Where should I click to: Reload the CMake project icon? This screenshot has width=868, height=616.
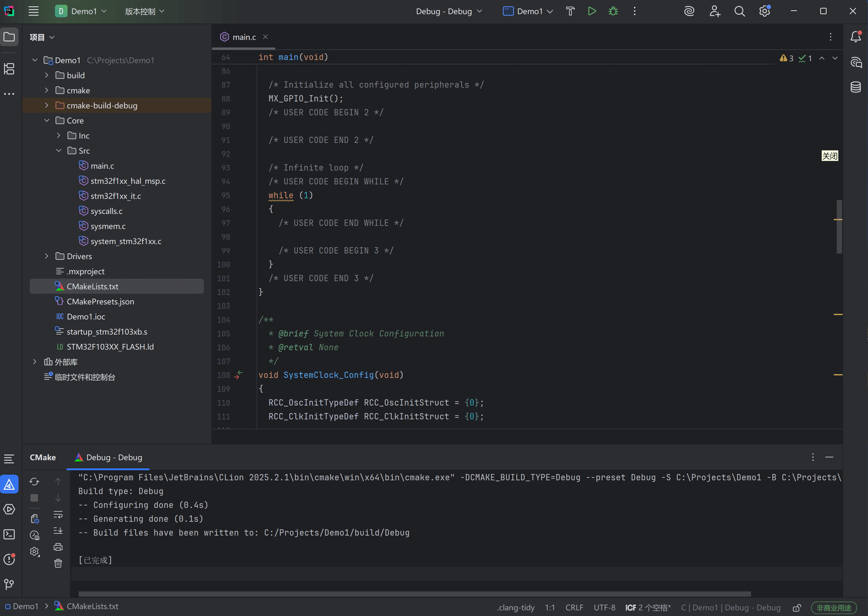coord(35,481)
